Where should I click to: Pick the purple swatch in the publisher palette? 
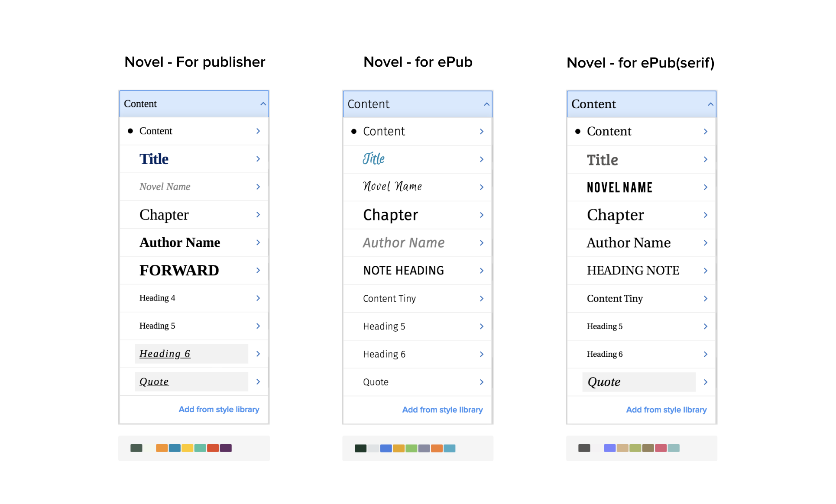tap(226, 448)
